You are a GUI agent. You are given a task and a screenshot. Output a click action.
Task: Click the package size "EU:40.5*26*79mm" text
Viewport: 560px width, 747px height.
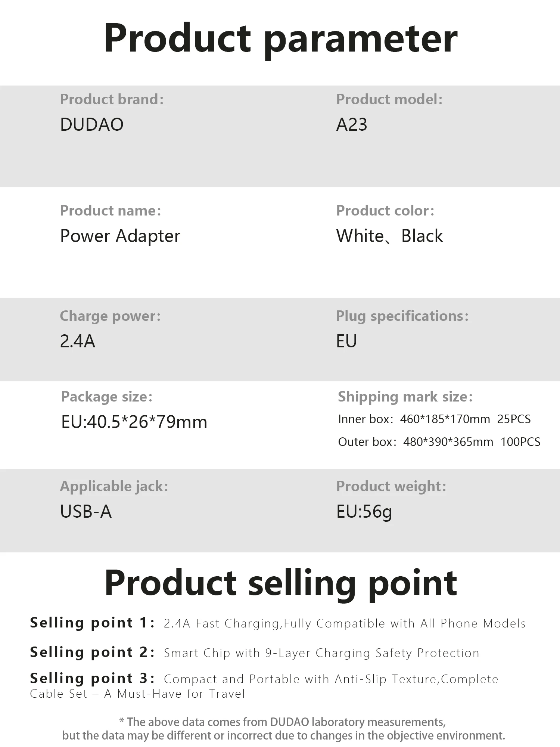(x=134, y=422)
